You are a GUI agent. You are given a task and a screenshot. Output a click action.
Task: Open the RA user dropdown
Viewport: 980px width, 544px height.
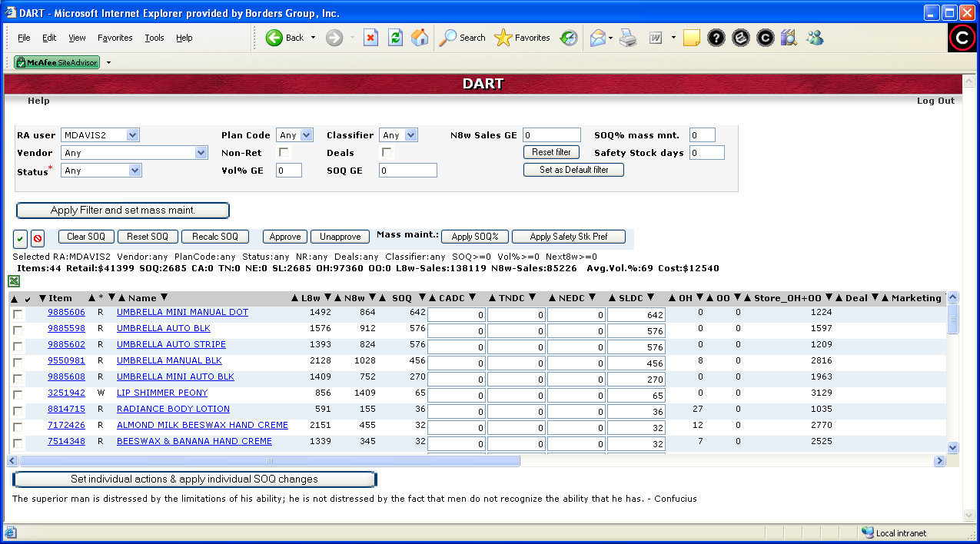pyautogui.click(x=101, y=135)
